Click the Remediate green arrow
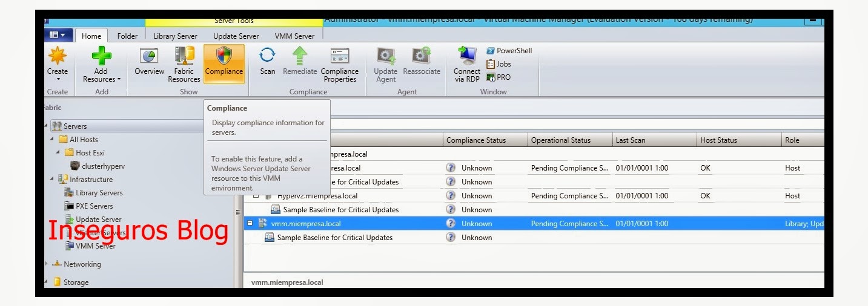 300,57
